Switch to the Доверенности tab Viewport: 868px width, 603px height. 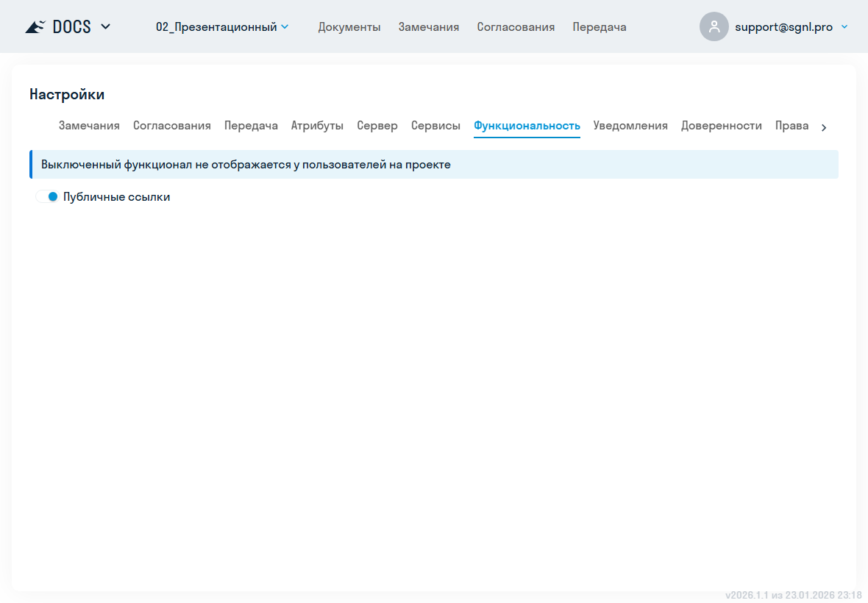coord(721,126)
